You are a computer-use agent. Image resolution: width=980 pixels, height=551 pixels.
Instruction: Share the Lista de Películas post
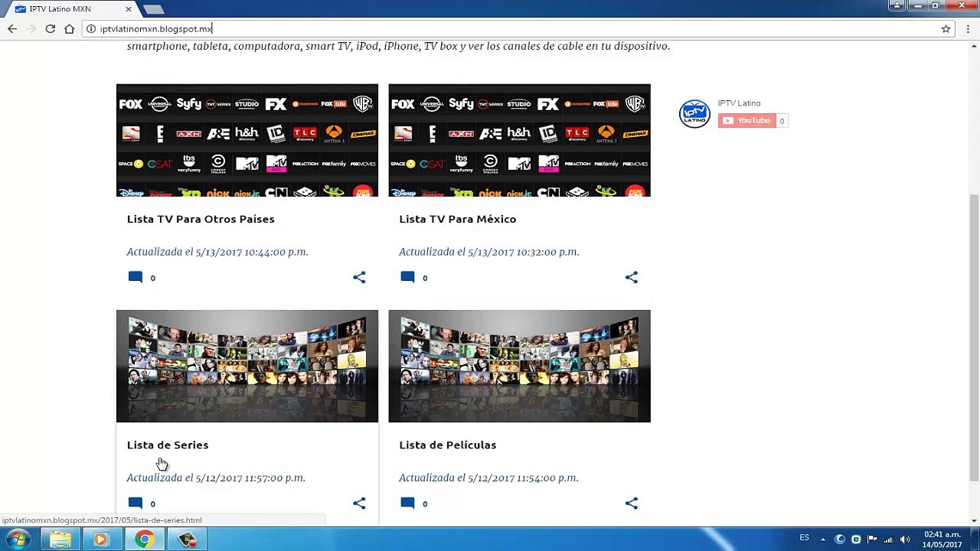tap(631, 503)
